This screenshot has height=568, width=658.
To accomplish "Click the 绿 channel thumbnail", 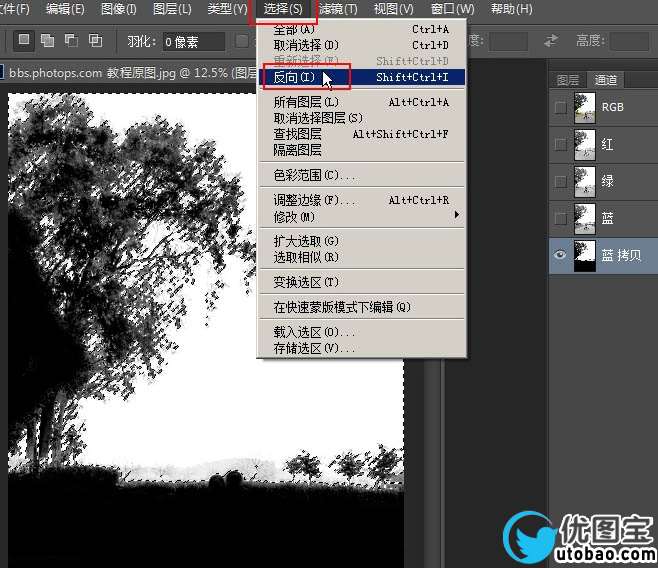I will [x=585, y=181].
